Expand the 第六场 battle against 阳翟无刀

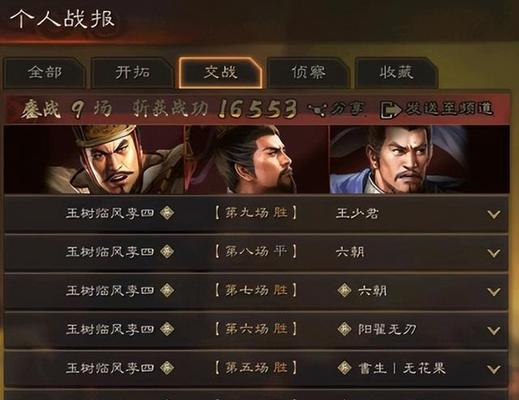coord(494,331)
